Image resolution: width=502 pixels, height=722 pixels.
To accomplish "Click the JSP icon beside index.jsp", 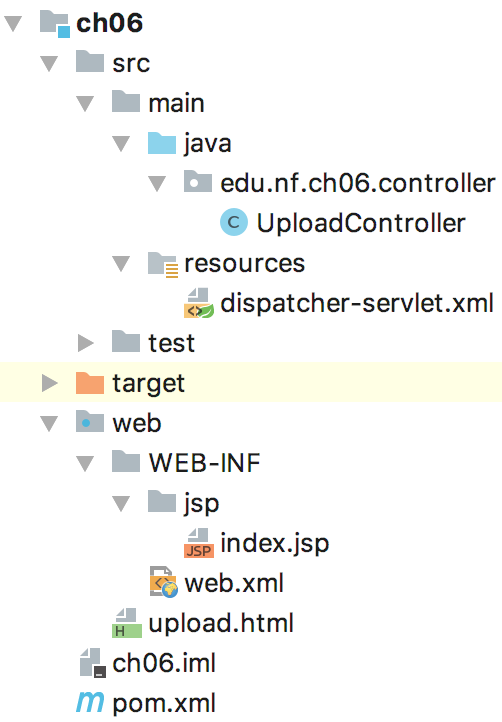I will pos(199,543).
